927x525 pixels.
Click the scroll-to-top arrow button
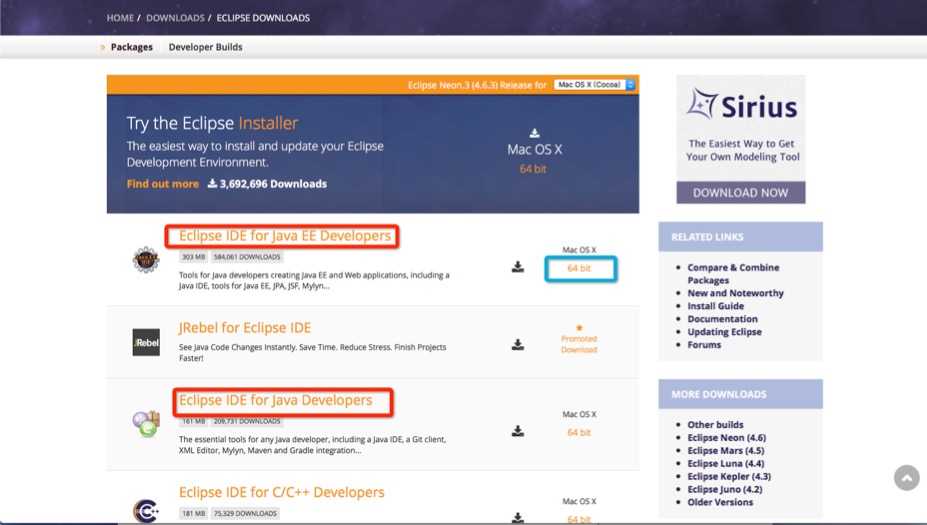[x=906, y=478]
